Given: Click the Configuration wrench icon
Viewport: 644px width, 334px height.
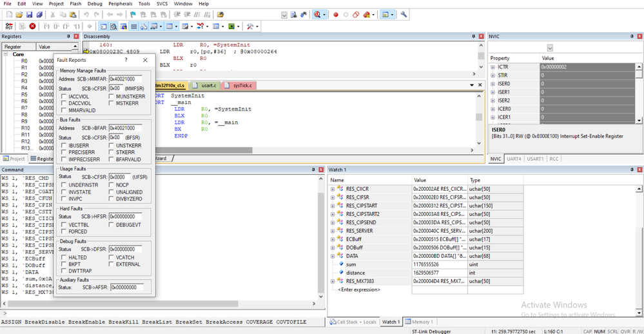Looking at the screenshot, I should tap(404, 14).
